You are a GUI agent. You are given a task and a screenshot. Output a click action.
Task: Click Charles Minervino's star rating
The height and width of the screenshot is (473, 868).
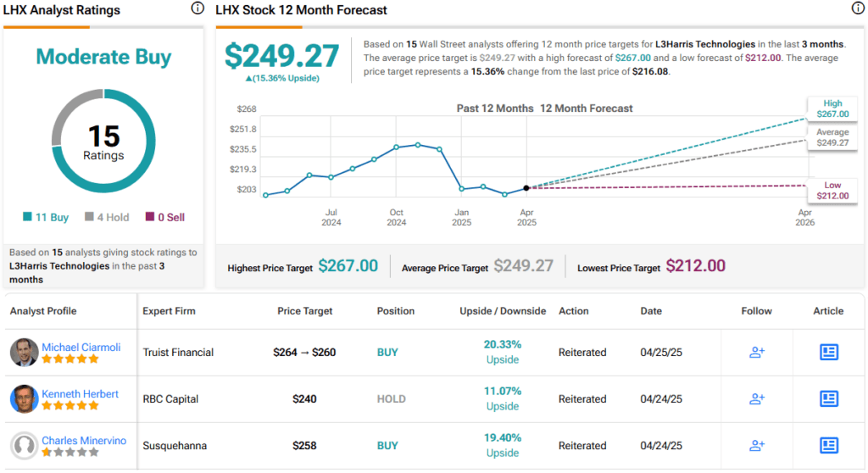coord(70,452)
